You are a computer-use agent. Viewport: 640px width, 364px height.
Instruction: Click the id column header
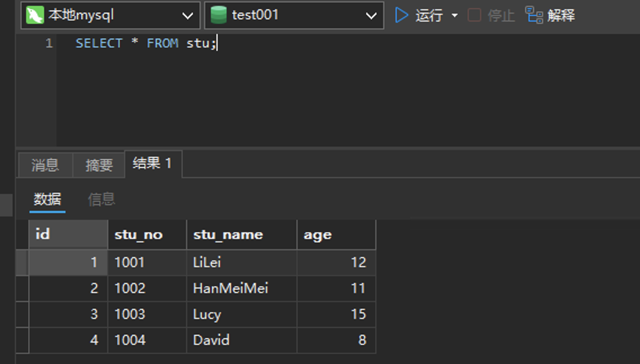[x=68, y=235]
